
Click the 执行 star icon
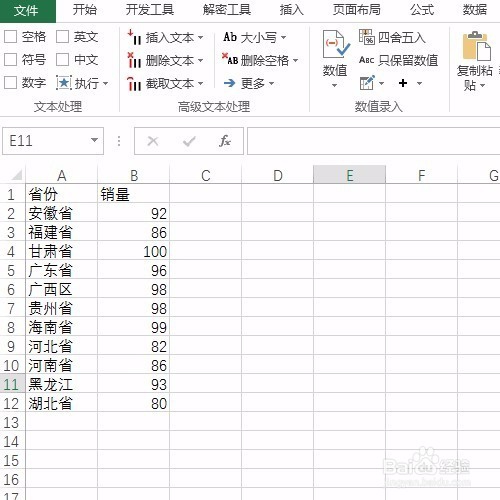pyautogui.click(x=64, y=83)
